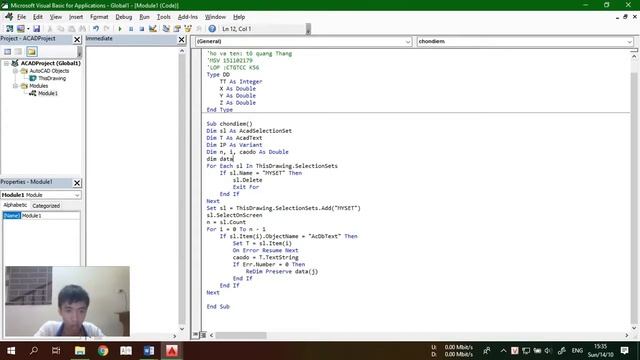Click 'End Sub' line in code
Screen dimensions: 640x360
coord(218,307)
